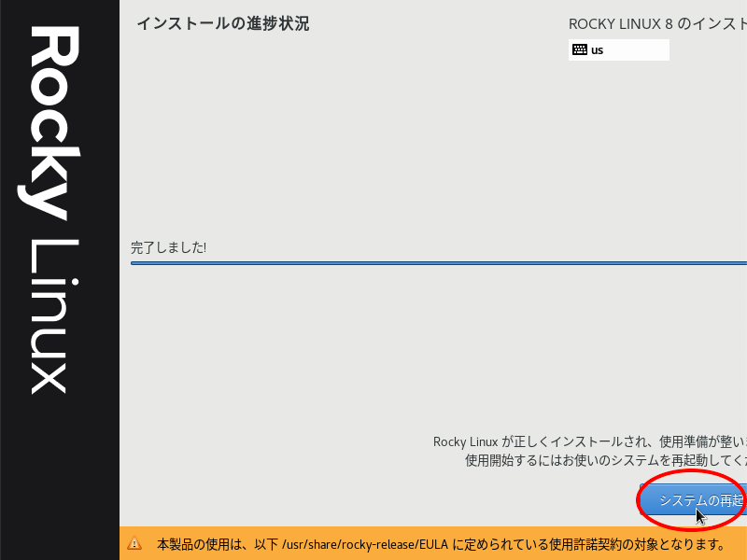Click the 'Rocky Linux が正しくインストールされ' message line
The height and width of the screenshot is (560, 747).
click(590, 441)
